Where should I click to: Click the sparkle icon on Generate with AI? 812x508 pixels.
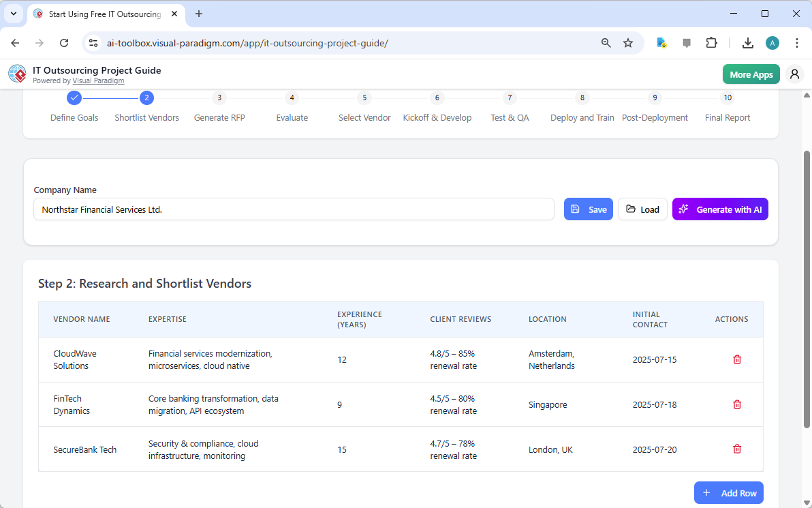click(683, 209)
